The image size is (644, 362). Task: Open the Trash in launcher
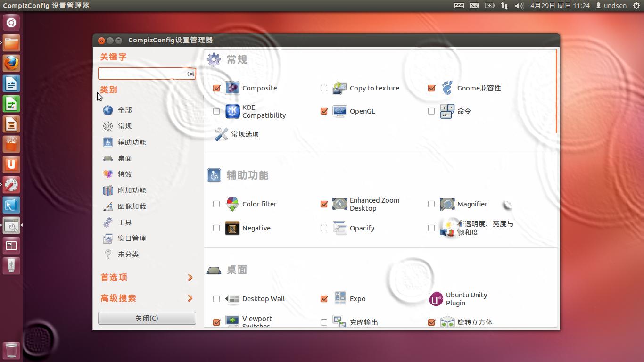[x=11, y=350]
